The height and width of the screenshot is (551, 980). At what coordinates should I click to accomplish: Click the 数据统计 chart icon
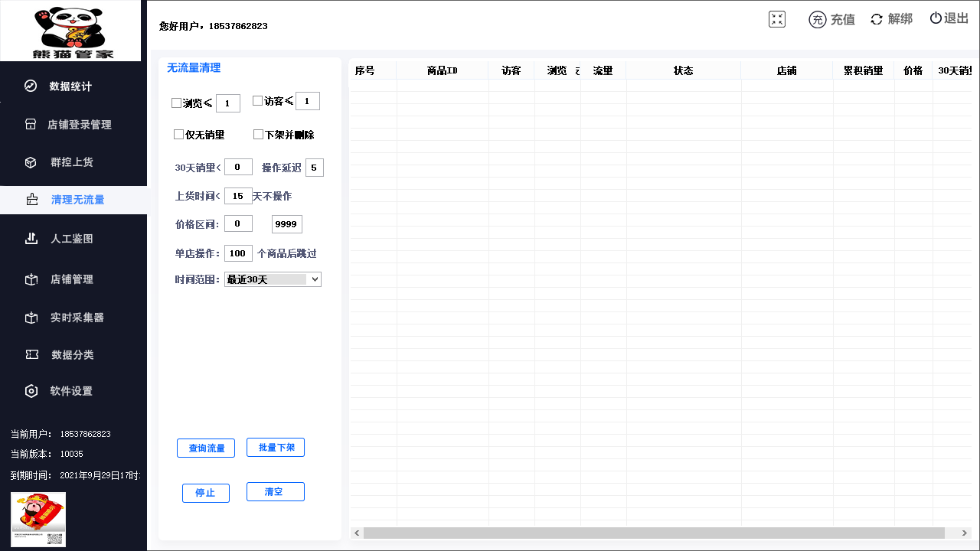31,86
